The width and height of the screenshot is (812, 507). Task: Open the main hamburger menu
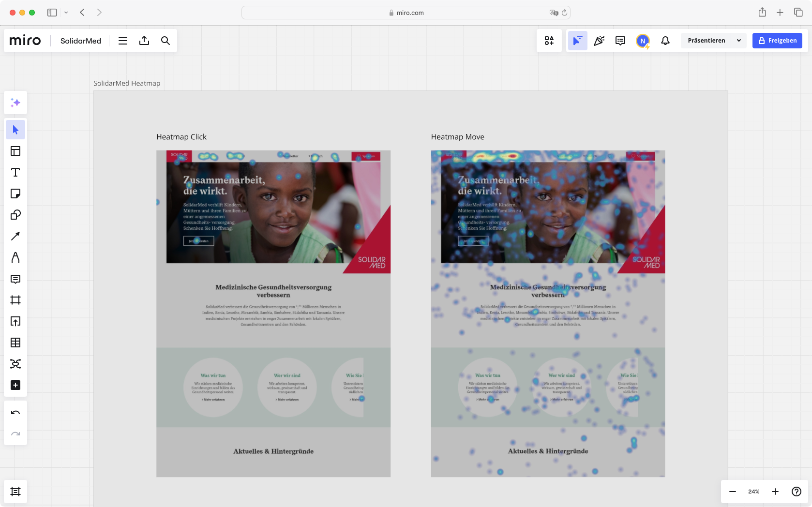[x=123, y=41]
